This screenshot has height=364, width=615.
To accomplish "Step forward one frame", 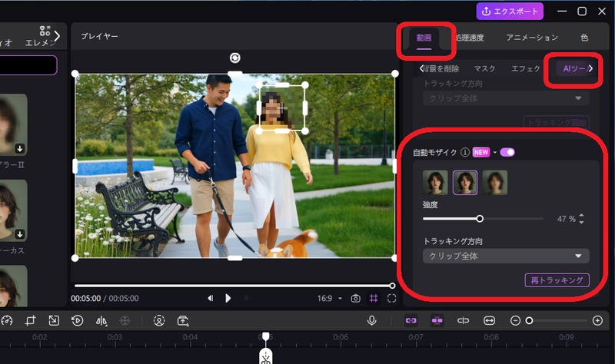I will tap(246, 298).
